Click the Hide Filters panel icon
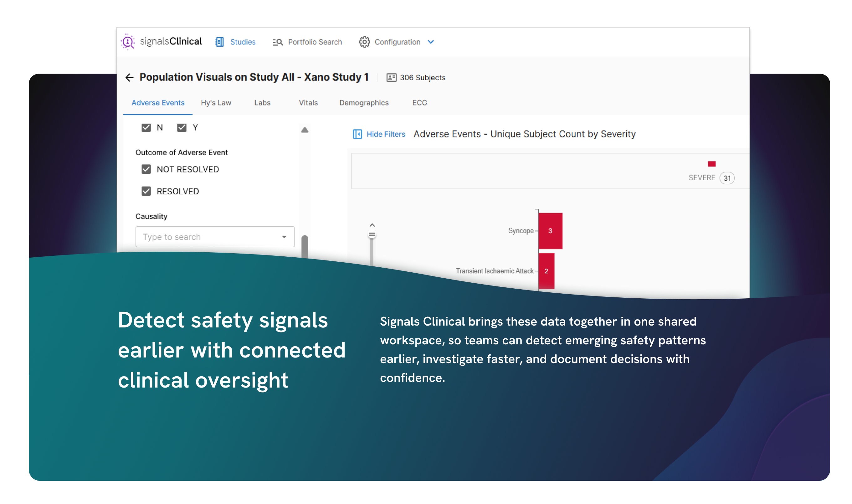 pos(357,134)
